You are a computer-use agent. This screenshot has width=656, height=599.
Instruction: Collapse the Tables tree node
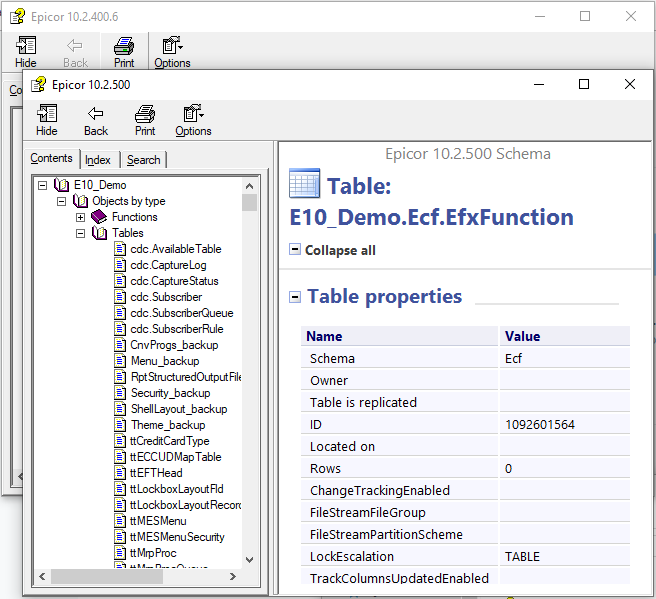click(x=80, y=233)
